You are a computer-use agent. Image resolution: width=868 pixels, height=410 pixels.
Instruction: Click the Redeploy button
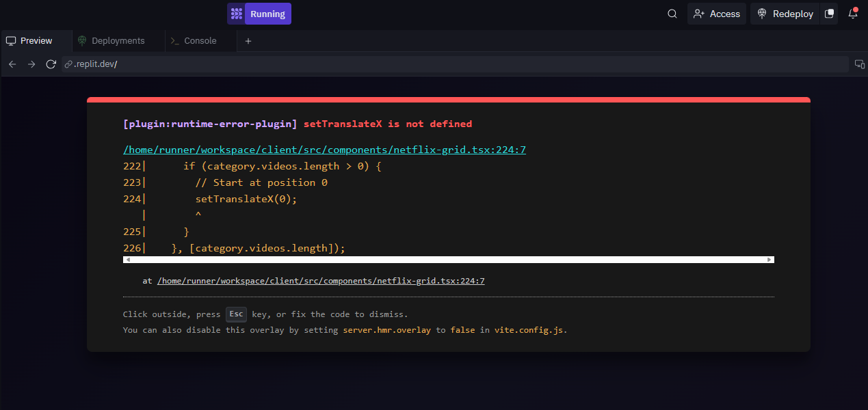pos(785,14)
